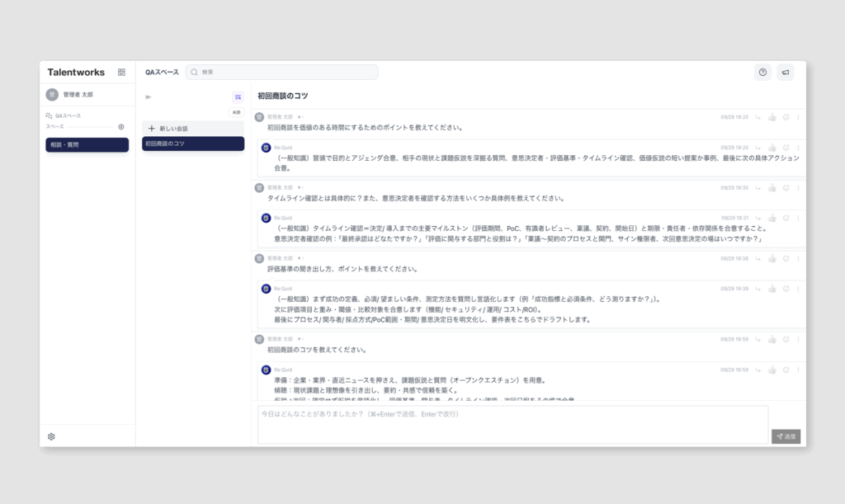Expand thread arrow on first 管理者 太郎 message

300,117
